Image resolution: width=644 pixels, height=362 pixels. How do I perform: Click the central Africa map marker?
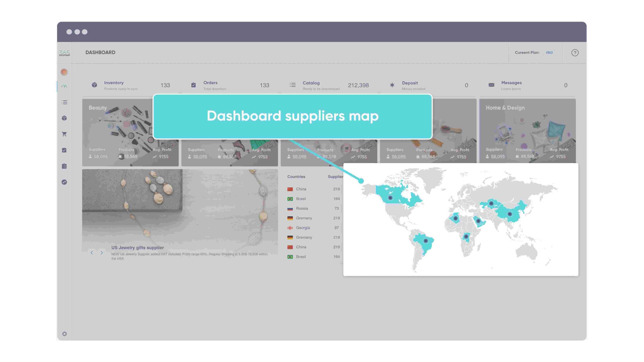pos(466,237)
